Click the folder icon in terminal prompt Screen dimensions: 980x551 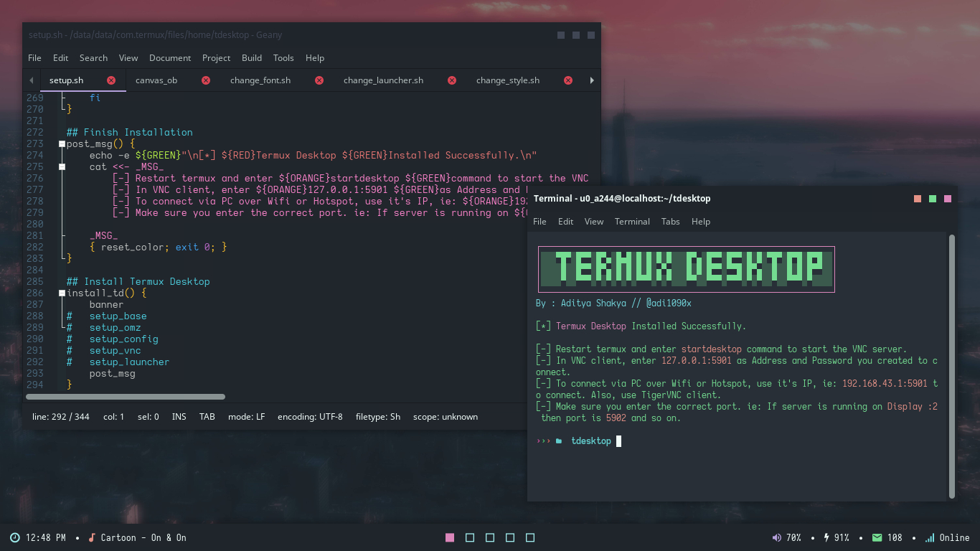(559, 441)
